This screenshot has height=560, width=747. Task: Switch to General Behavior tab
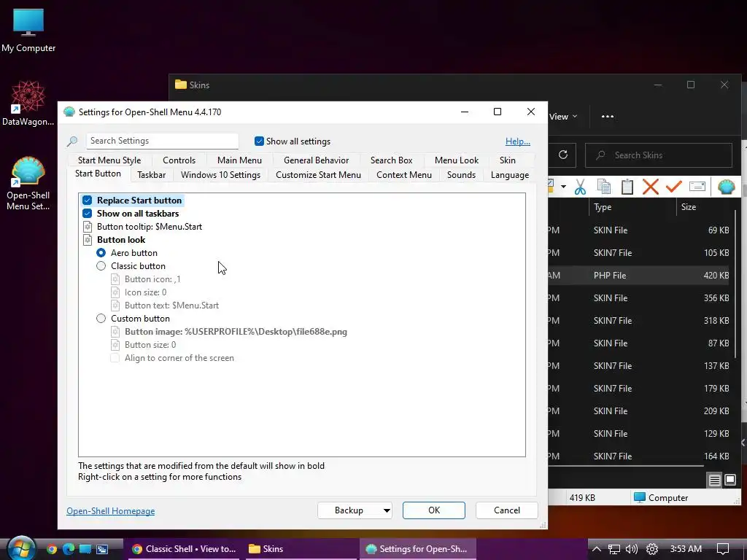(317, 160)
